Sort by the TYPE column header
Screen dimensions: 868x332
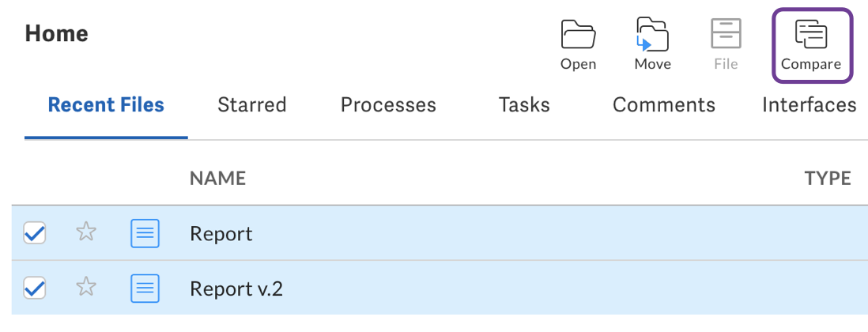click(x=827, y=179)
